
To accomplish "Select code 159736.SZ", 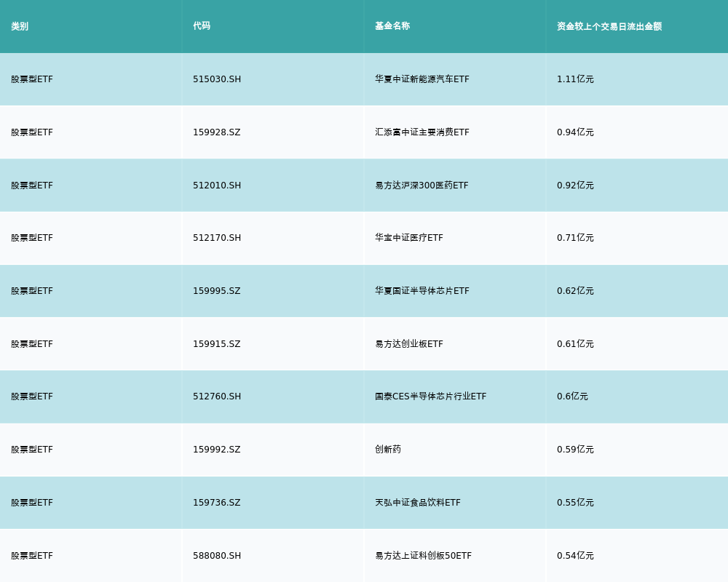I will [x=217, y=503].
